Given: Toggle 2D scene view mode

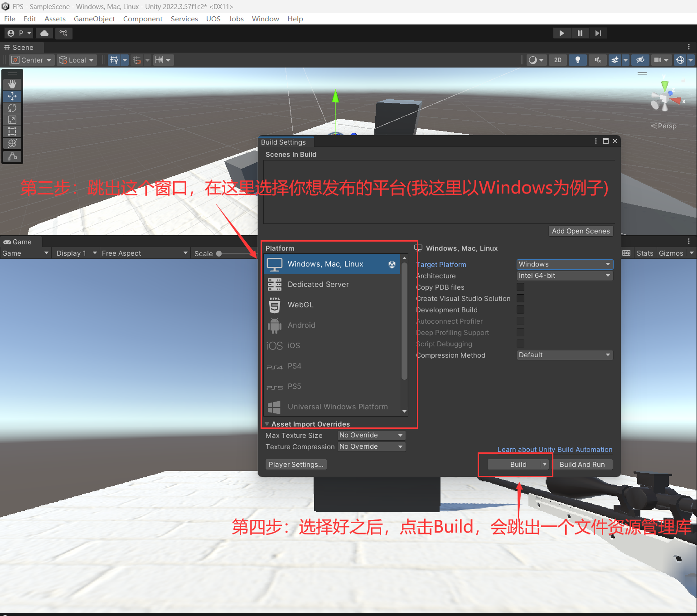Looking at the screenshot, I should coord(558,60).
